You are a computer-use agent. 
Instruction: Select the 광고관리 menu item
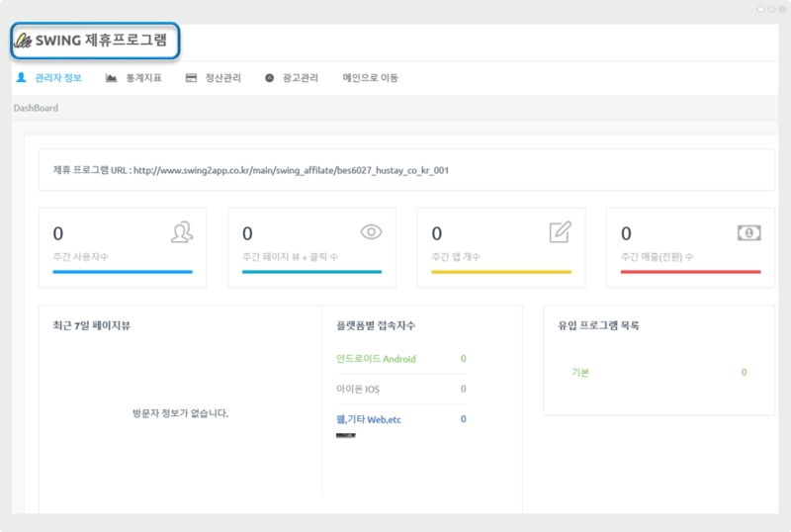(301, 77)
